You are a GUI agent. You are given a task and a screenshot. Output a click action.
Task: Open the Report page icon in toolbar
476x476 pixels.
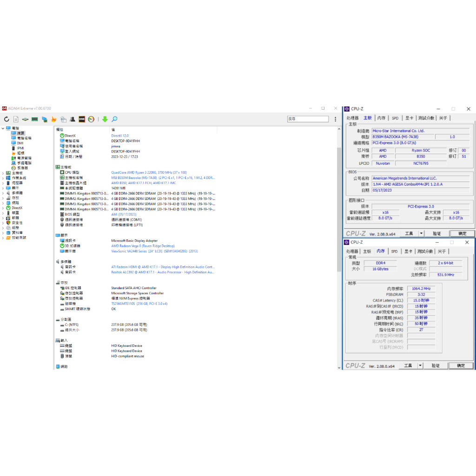16,119
